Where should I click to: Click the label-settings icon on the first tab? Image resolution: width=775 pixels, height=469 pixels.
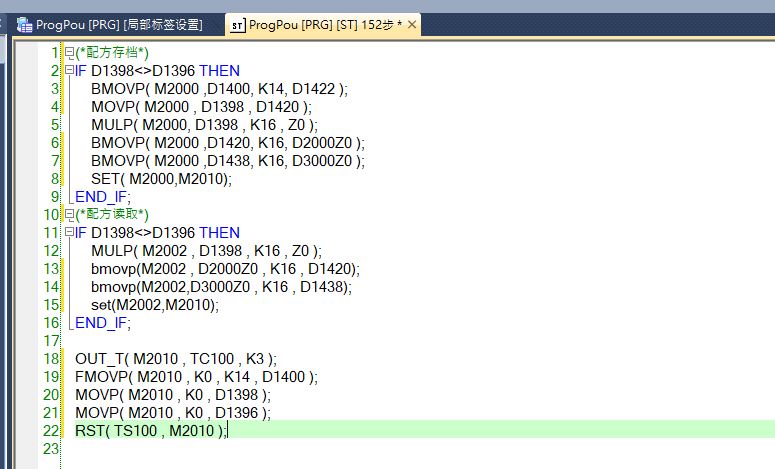[24, 24]
